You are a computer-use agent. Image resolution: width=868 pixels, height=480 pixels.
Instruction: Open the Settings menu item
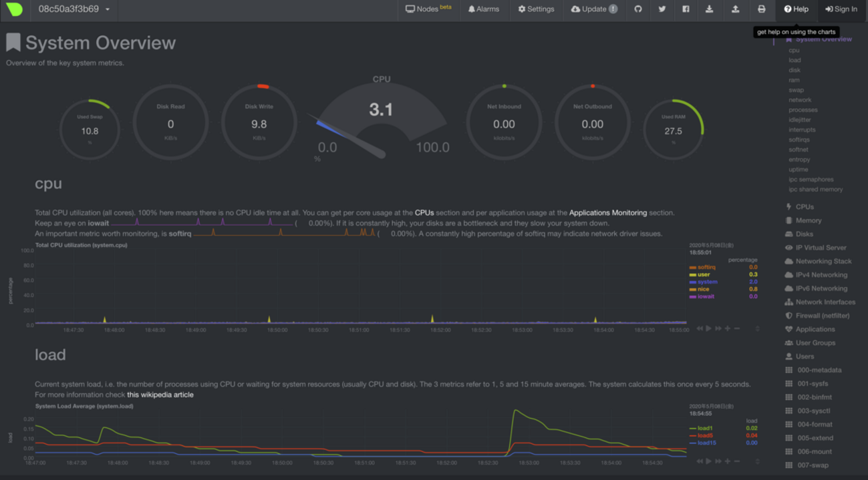pos(536,9)
